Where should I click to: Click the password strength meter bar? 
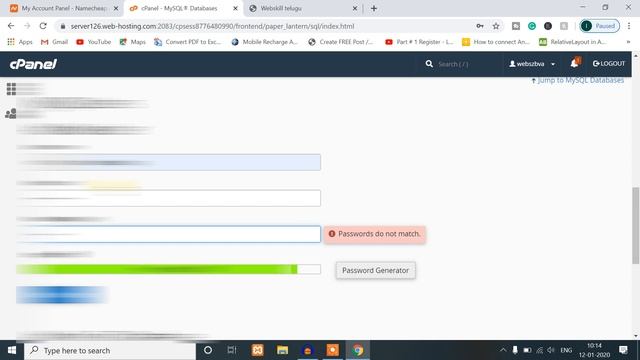pos(168,269)
